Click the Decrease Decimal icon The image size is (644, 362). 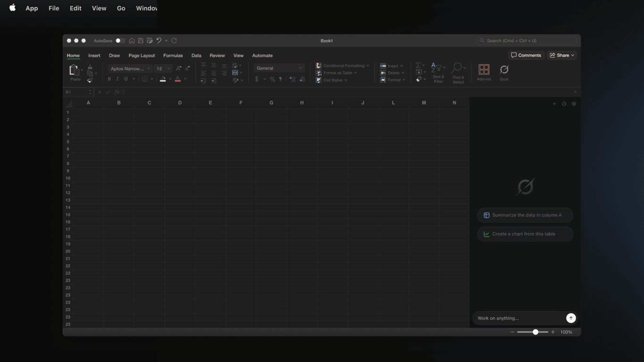pos(302,79)
